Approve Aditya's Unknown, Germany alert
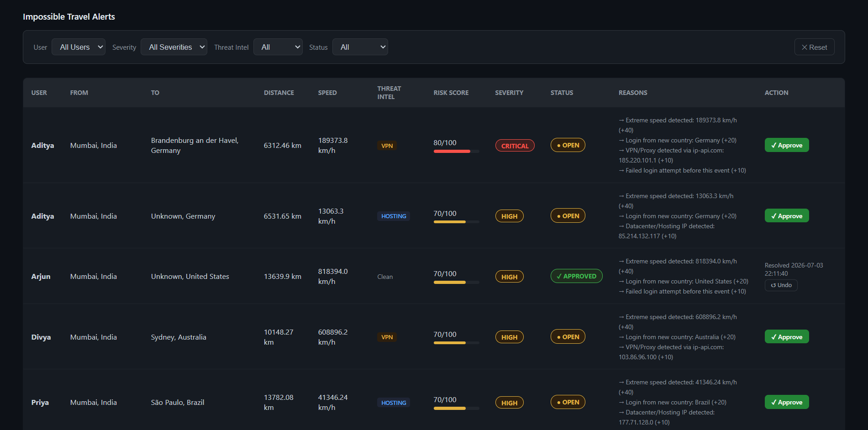The height and width of the screenshot is (430, 868). (787, 216)
